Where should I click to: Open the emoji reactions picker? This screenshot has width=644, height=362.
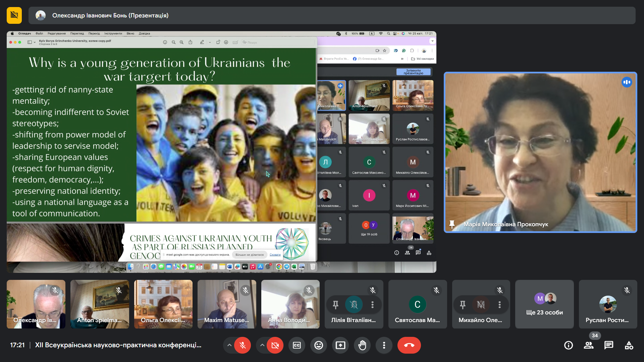tap(318, 345)
